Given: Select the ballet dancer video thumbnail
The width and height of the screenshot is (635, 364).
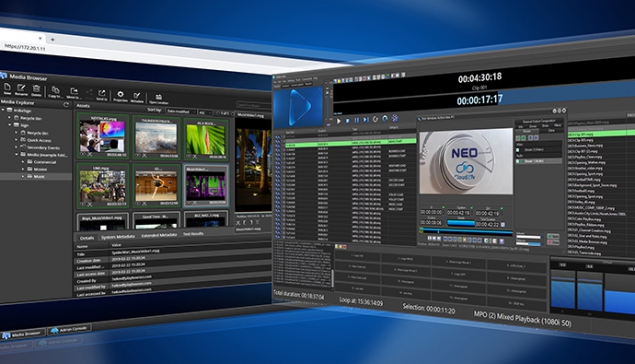Looking at the screenshot, I should (x=156, y=185).
